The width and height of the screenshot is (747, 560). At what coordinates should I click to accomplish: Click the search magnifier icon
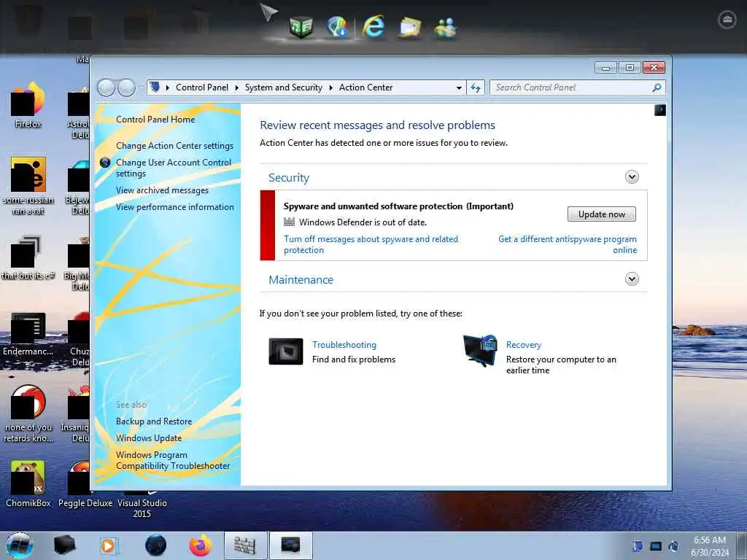tap(657, 87)
